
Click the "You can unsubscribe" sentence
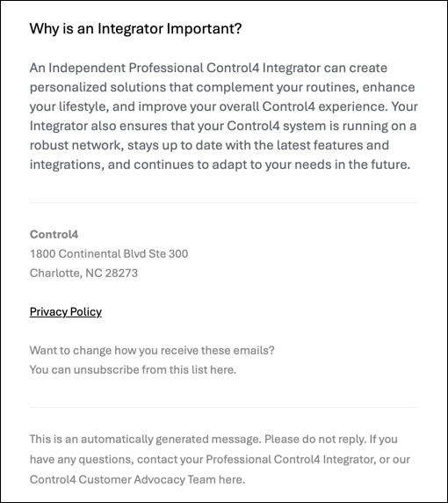pyautogui.click(x=133, y=369)
